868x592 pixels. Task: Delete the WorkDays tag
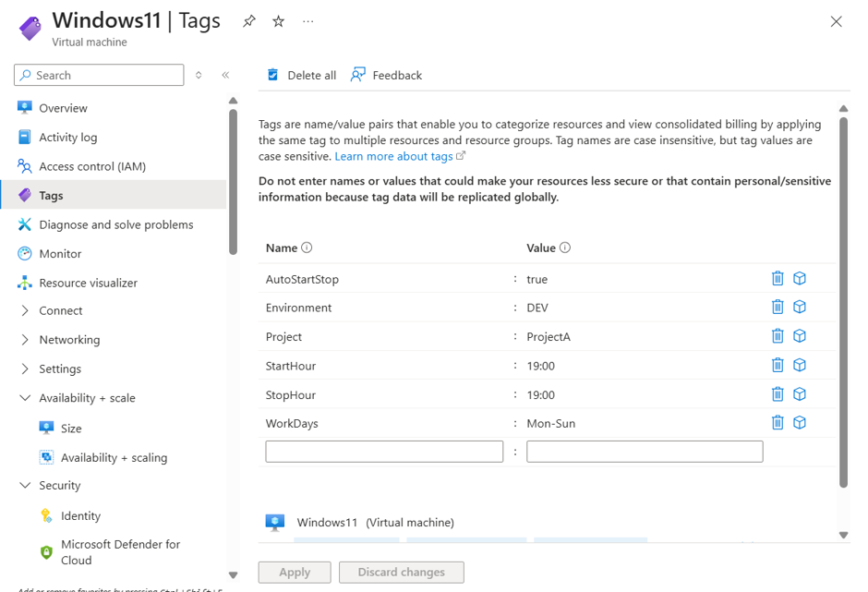point(778,423)
